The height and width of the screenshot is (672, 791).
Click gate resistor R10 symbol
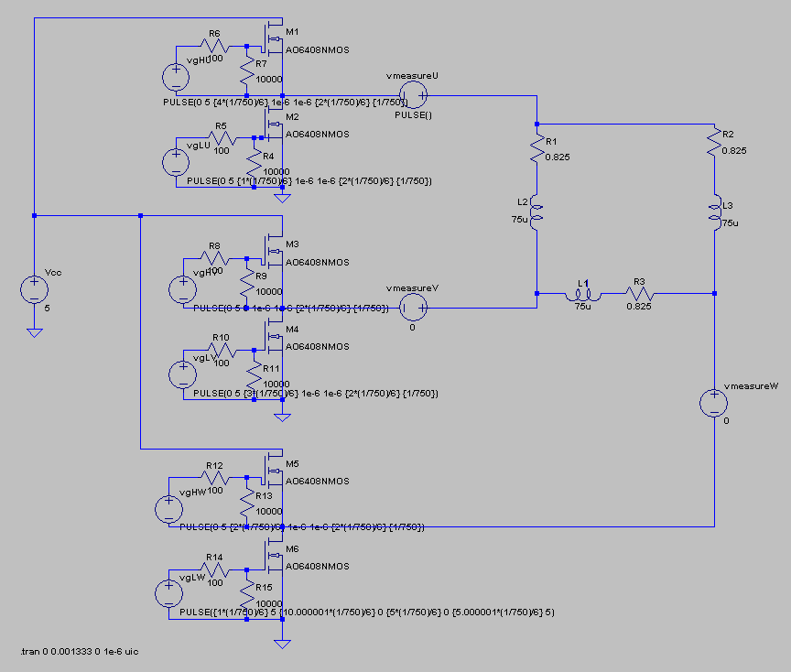coord(222,350)
